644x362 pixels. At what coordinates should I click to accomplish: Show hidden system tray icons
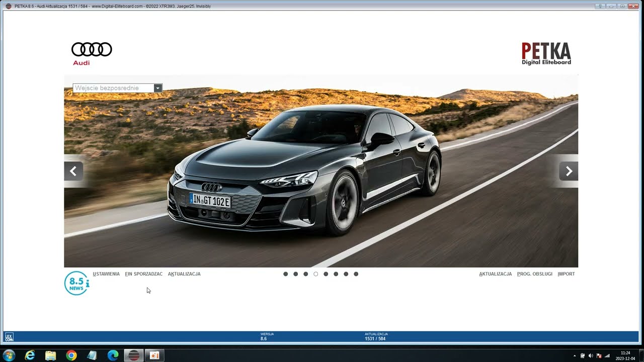pos(575,356)
